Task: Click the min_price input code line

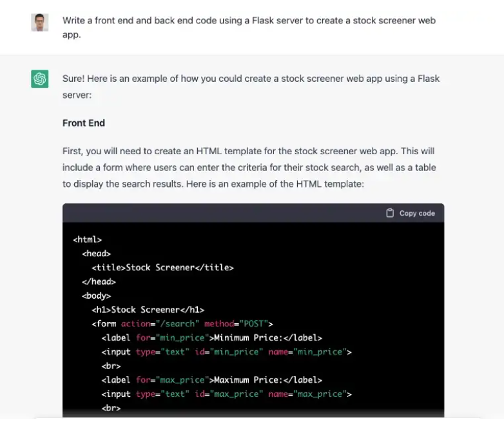Action: pyautogui.click(x=226, y=352)
